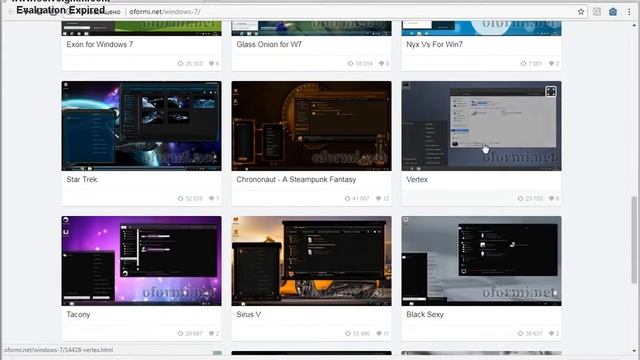Click the scrollbar down arrow
This screenshot has width=640, height=360.
(634, 351)
